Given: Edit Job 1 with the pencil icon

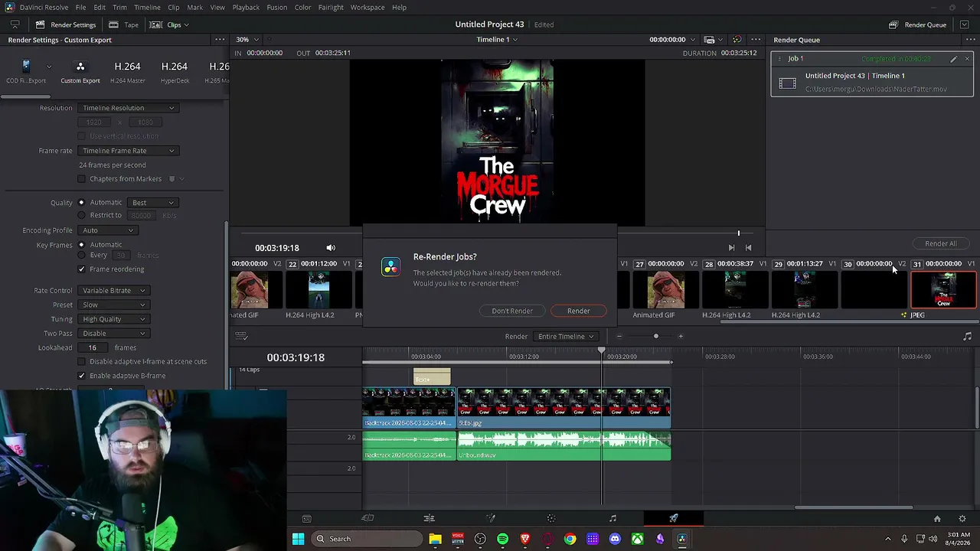Looking at the screenshot, I should [x=953, y=59].
